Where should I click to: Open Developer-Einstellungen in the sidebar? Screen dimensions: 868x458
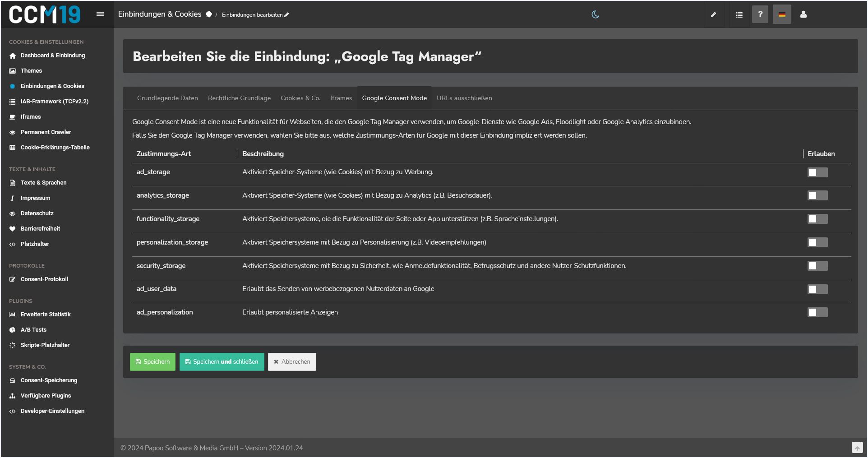(52, 411)
